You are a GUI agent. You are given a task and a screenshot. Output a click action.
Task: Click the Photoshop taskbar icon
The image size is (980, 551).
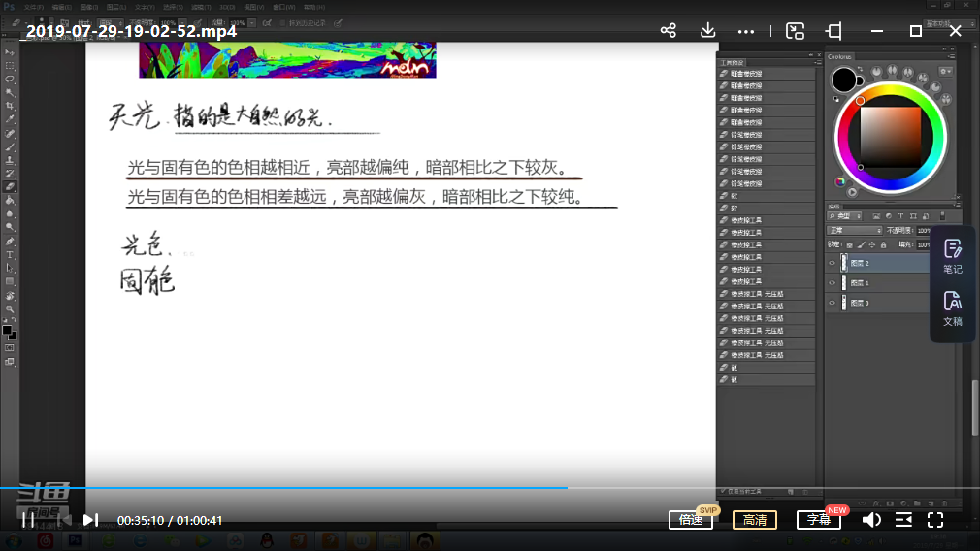point(75,540)
